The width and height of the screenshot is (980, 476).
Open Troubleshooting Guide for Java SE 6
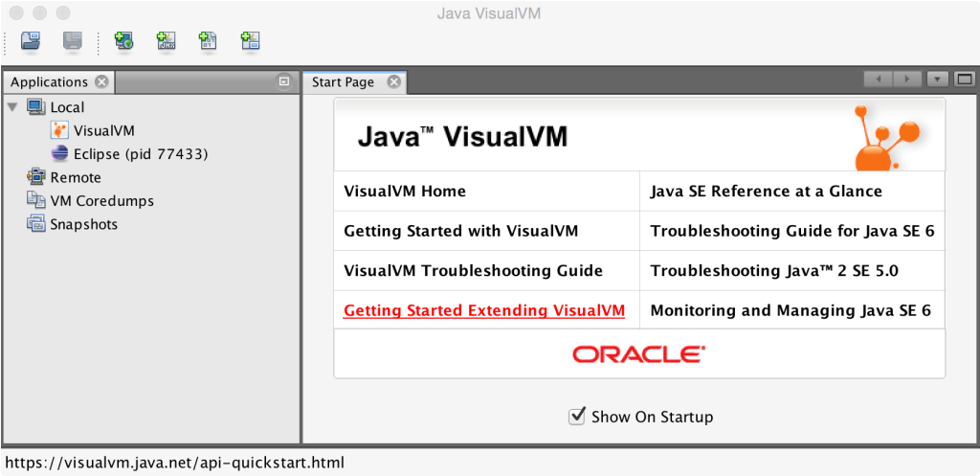tap(792, 232)
